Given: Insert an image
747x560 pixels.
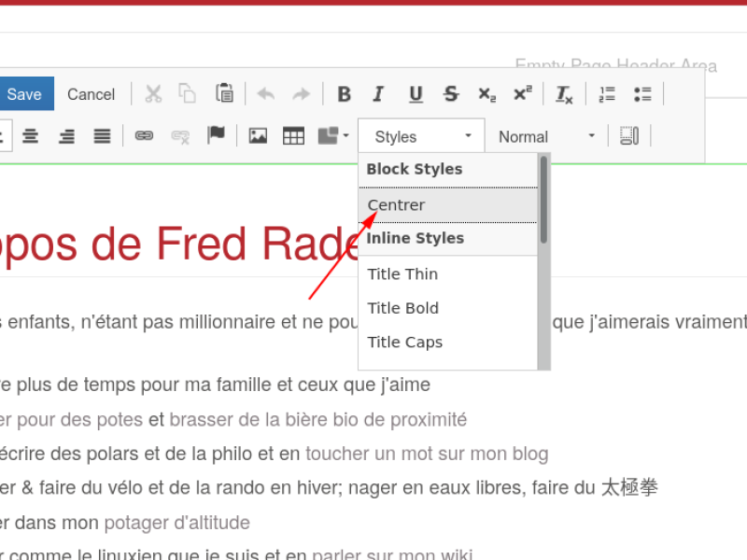Looking at the screenshot, I should pyautogui.click(x=258, y=136).
